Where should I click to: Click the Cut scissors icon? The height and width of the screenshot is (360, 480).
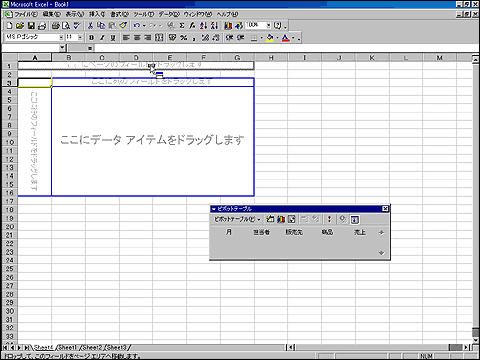click(90, 26)
